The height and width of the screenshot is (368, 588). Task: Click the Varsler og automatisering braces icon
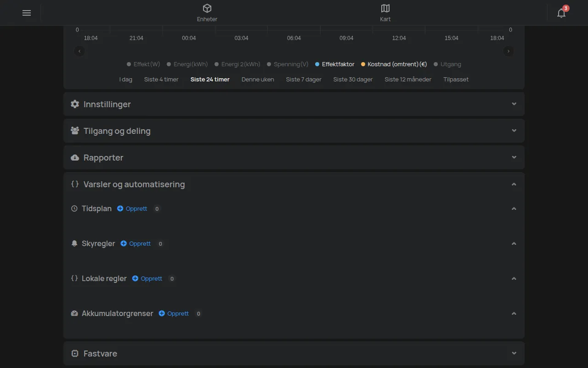[75, 184]
